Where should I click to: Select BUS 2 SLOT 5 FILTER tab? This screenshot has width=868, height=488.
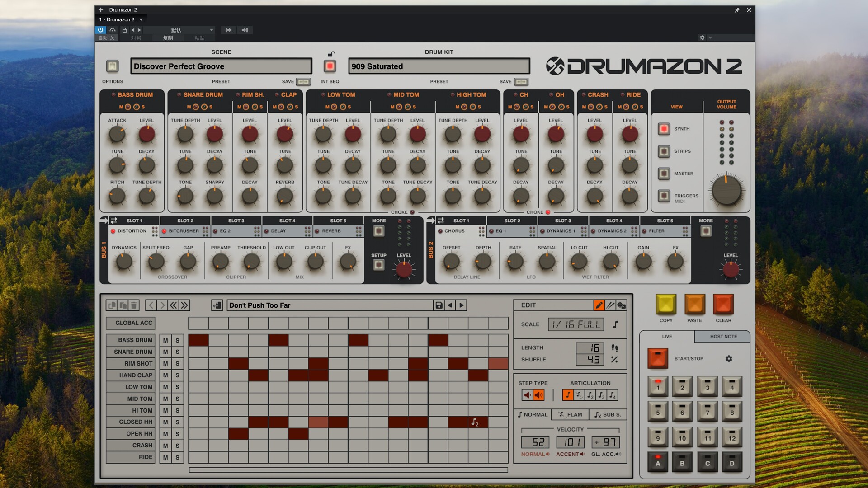pyautogui.click(x=665, y=231)
